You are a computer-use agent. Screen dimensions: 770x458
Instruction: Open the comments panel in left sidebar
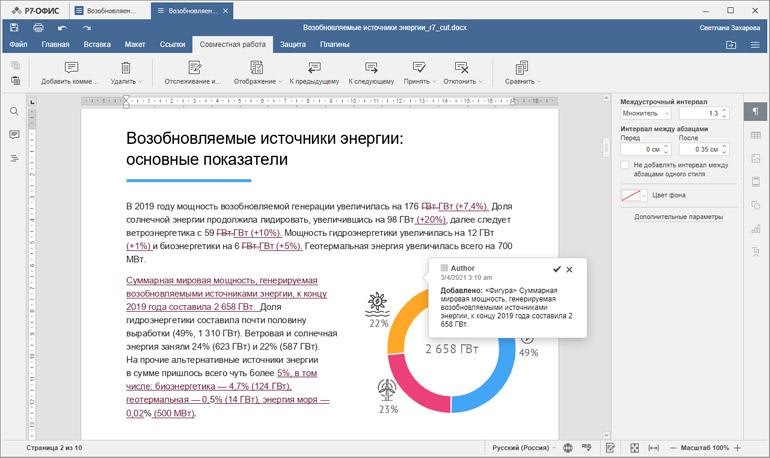coord(14,135)
